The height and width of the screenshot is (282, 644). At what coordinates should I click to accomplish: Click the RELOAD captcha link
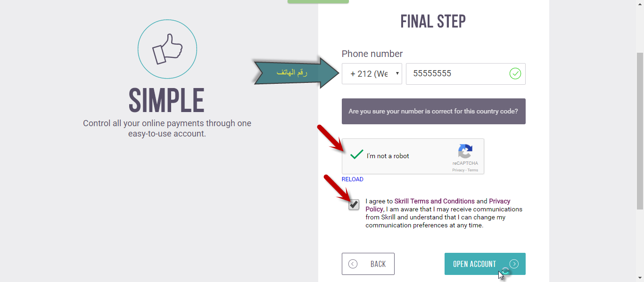353,179
